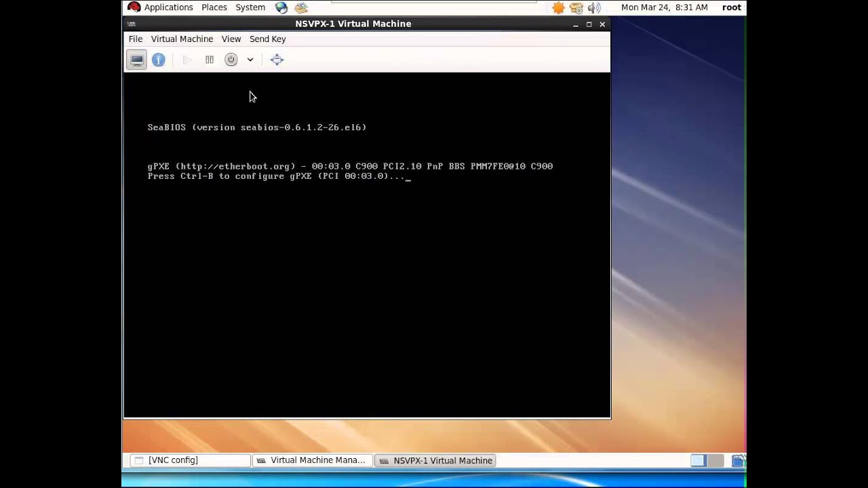The width and height of the screenshot is (868, 488).
Task: Open the Virtual Machine menu
Action: (182, 39)
